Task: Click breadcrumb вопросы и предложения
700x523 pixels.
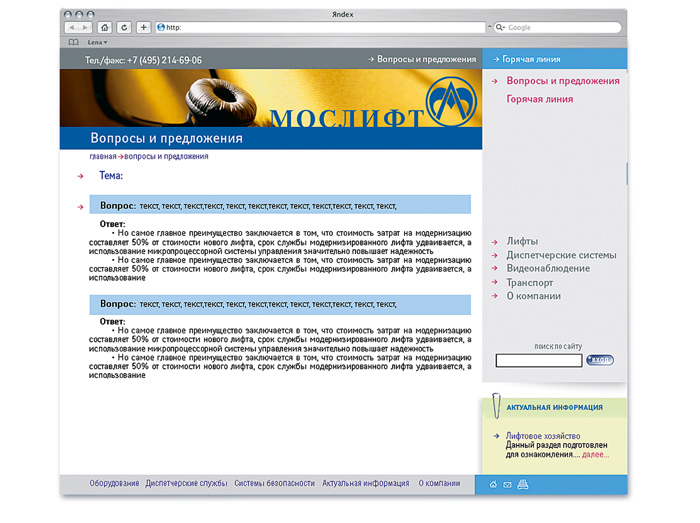Action: [x=166, y=157]
